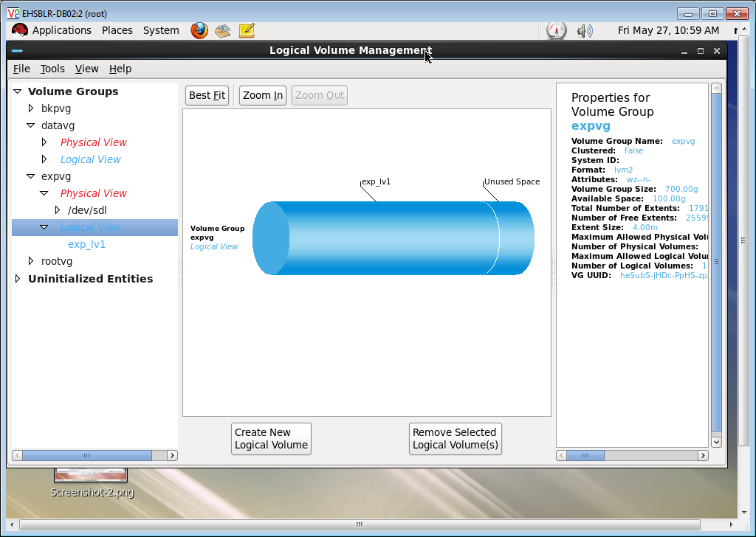
Task: Open the text editor from the top panel
Action: pyautogui.click(x=246, y=30)
